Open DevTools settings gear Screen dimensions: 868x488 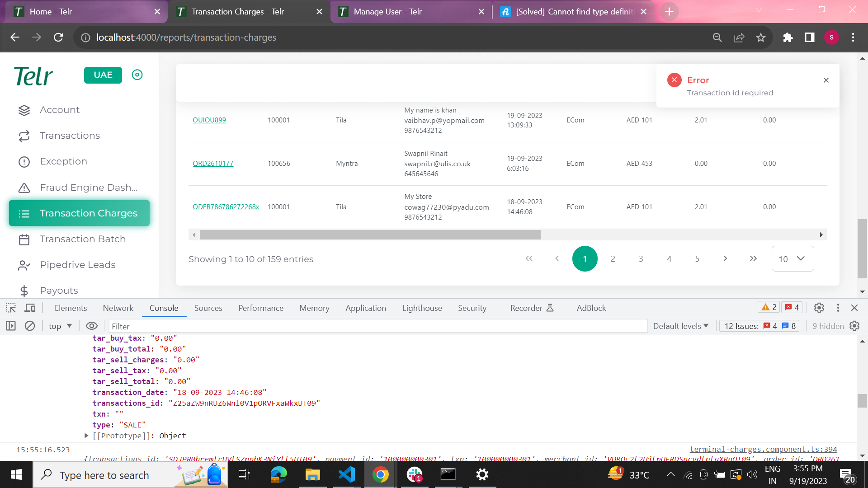pos(819,308)
